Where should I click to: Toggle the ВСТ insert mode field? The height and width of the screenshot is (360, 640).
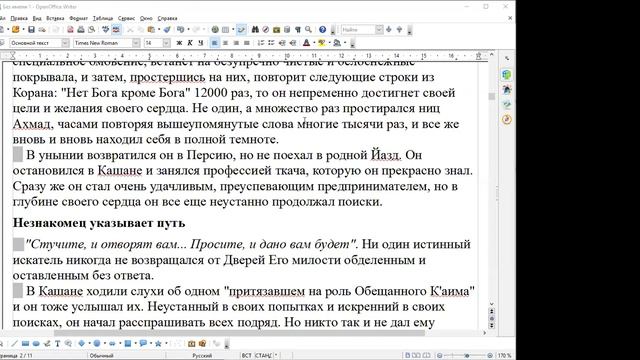pyautogui.click(x=247, y=356)
